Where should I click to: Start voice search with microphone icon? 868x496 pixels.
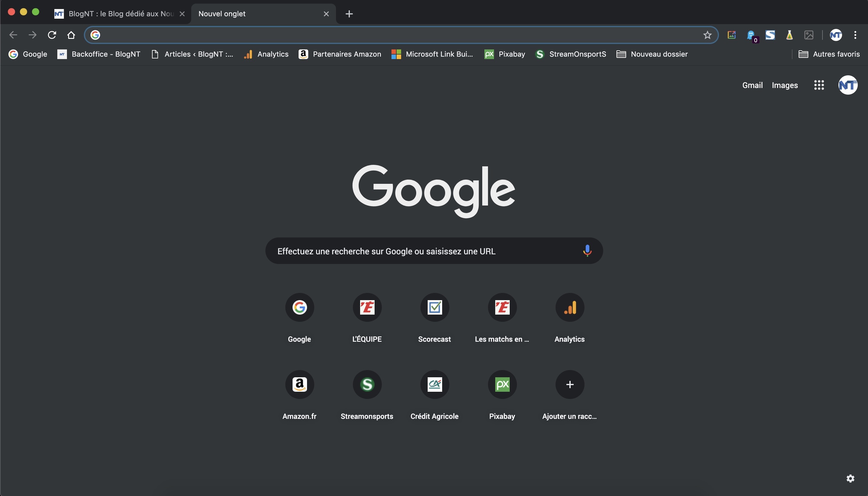[x=587, y=251]
